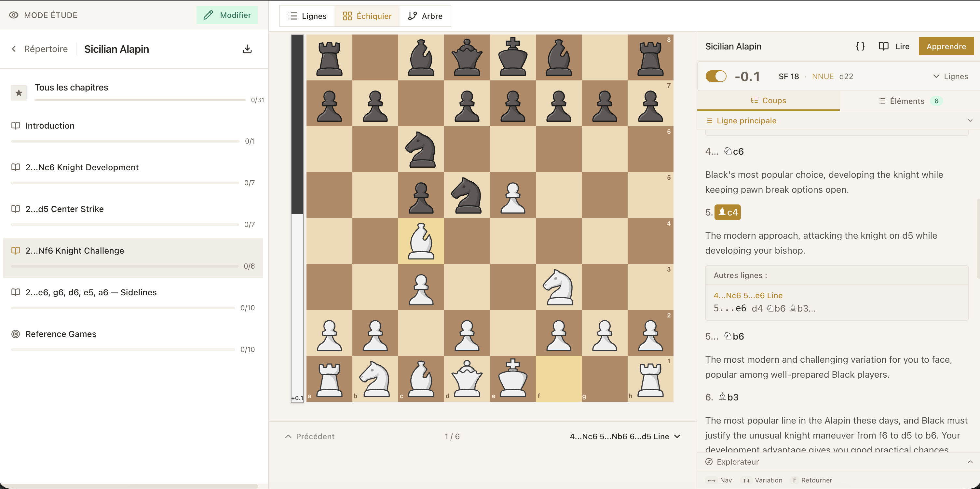Click the book icon beside Sidelines chapter
This screenshot has width=980, height=489.
(16, 292)
